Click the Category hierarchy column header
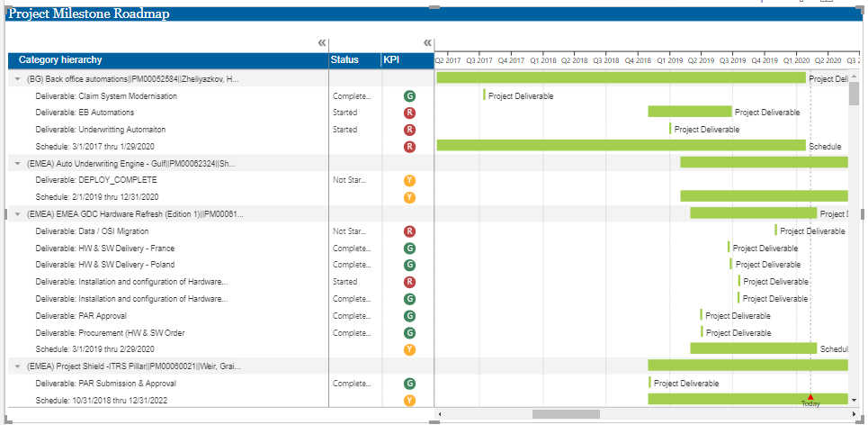 pos(168,59)
